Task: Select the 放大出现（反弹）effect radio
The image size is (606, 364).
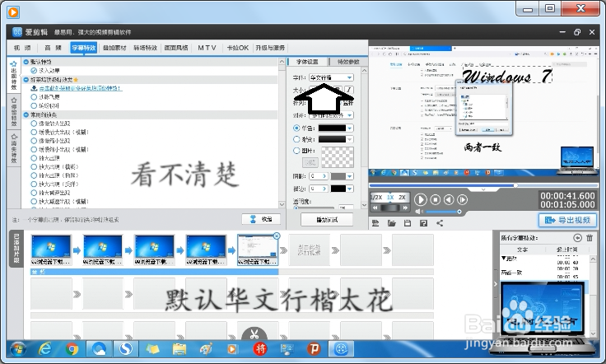Action: (34, 184)
